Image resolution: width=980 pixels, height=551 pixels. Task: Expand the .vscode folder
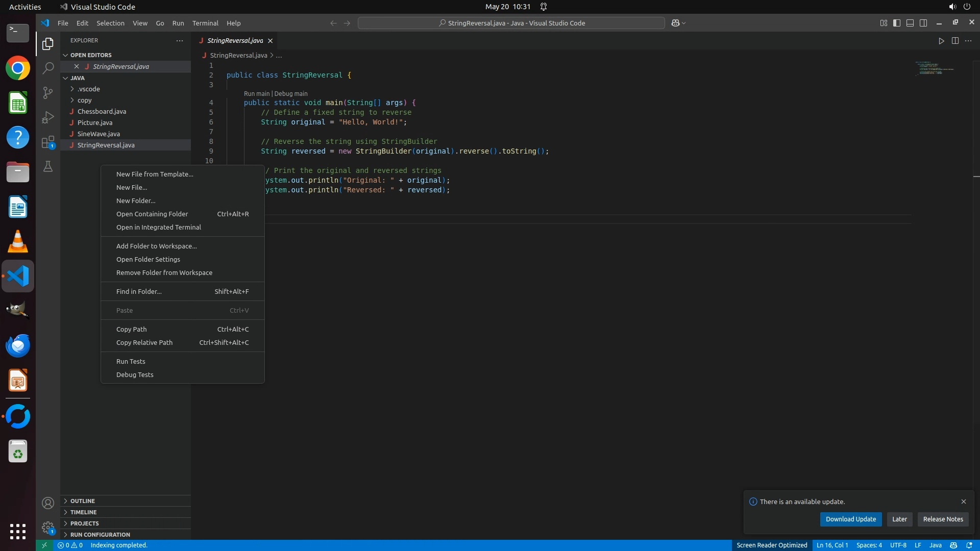88,89
